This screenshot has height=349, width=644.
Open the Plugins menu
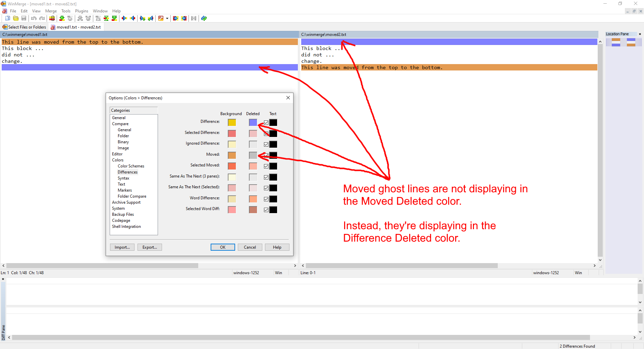[82, 11]
